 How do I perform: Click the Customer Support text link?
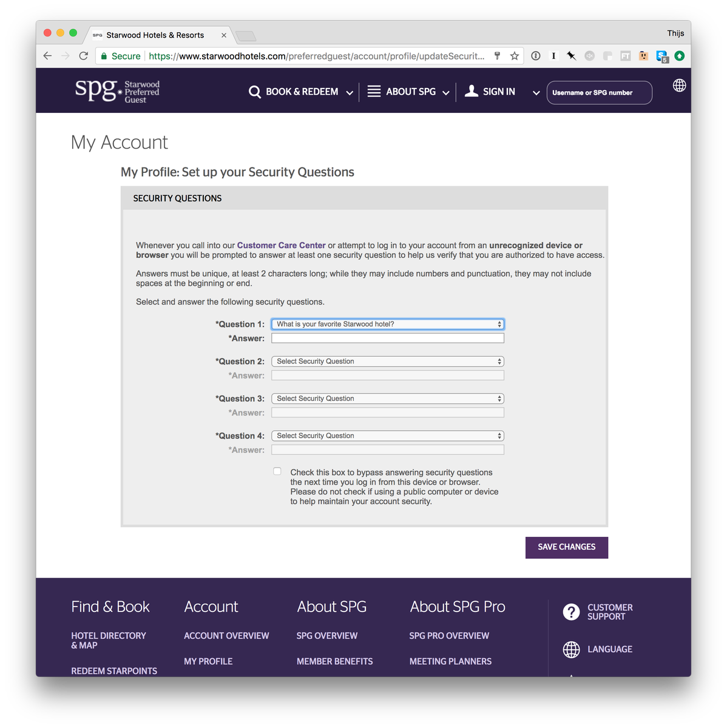click(610, 612)
